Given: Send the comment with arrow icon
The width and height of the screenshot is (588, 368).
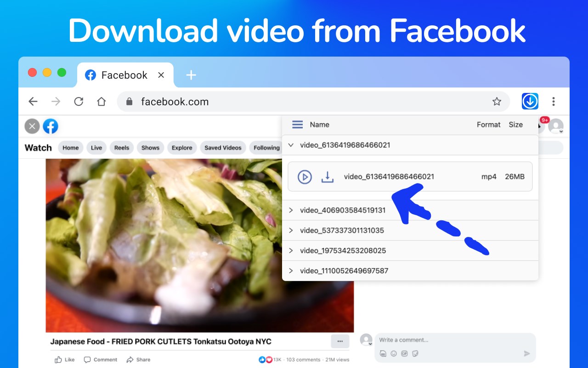Looking at the screenshot, I should tap(527, 354).
